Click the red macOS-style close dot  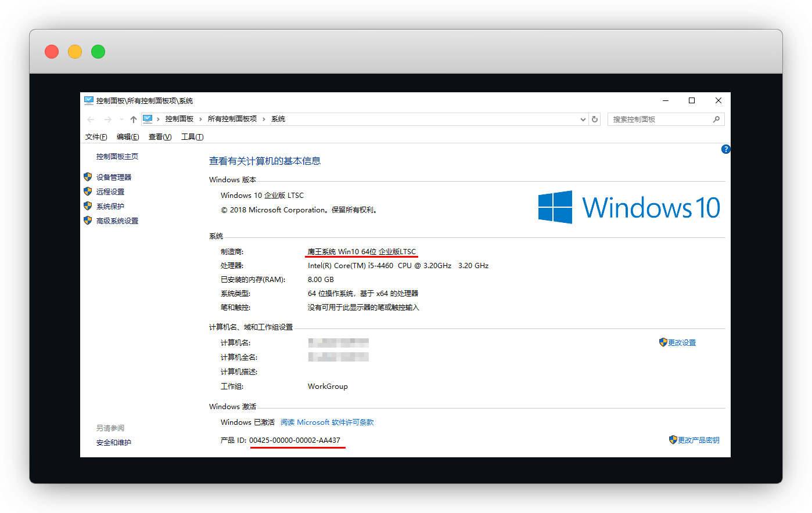click(x=52, y=52)
